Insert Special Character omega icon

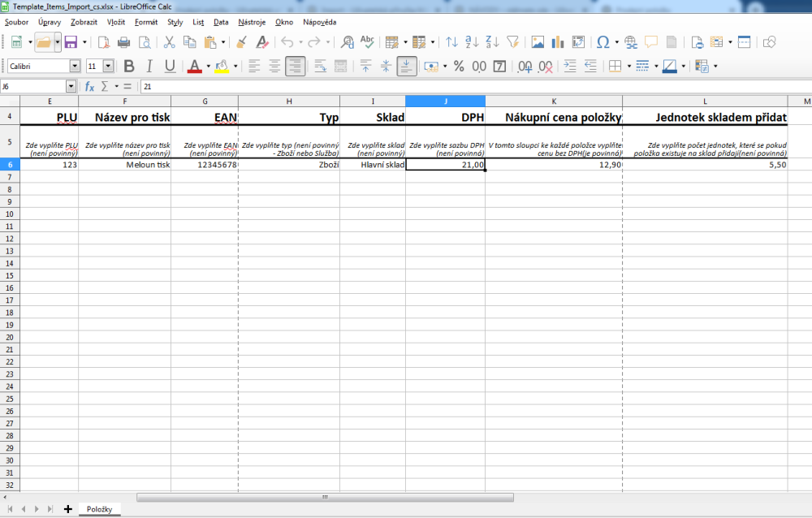[x=603, y=42]
